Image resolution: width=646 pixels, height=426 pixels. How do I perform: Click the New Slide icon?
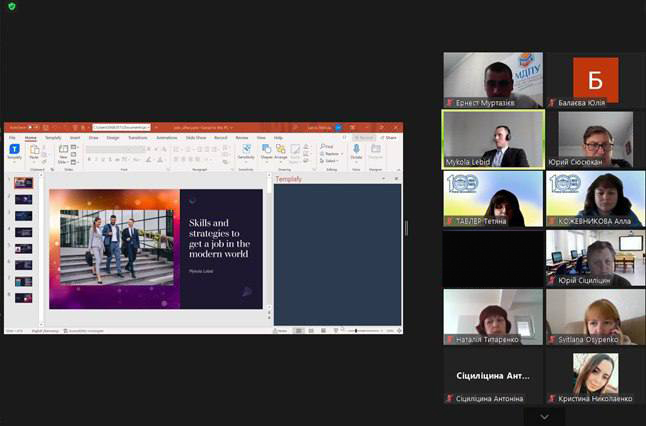click(63, 151)
